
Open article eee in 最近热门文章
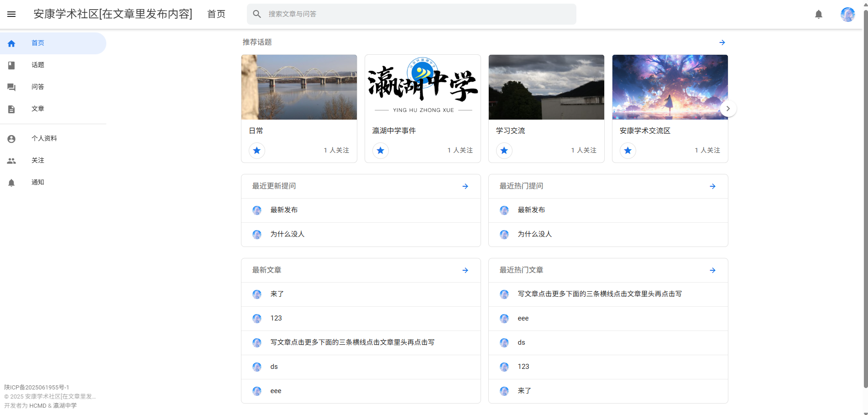coord(608,319)
